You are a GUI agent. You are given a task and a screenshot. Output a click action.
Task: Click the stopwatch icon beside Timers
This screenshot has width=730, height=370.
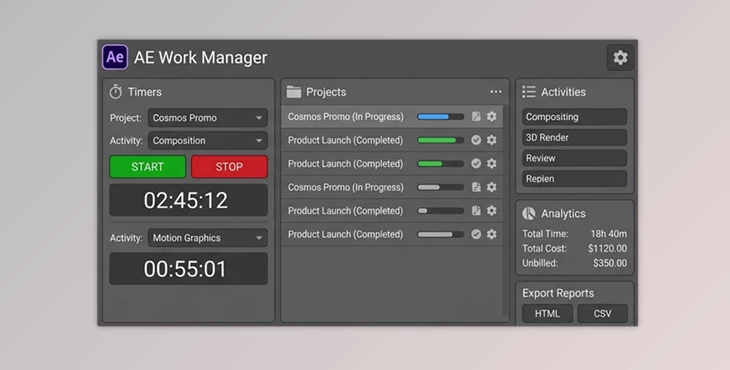pos(115,92)
